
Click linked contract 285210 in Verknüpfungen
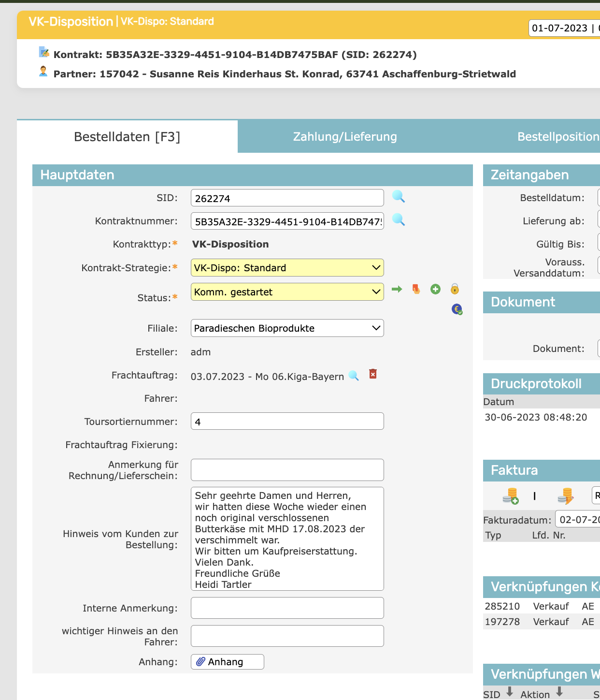502,606
